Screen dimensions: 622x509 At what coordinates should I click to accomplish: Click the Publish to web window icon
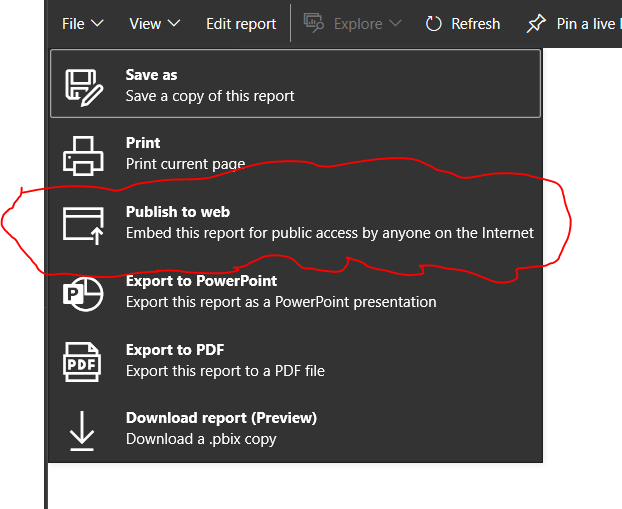click(x=83, y=225)
